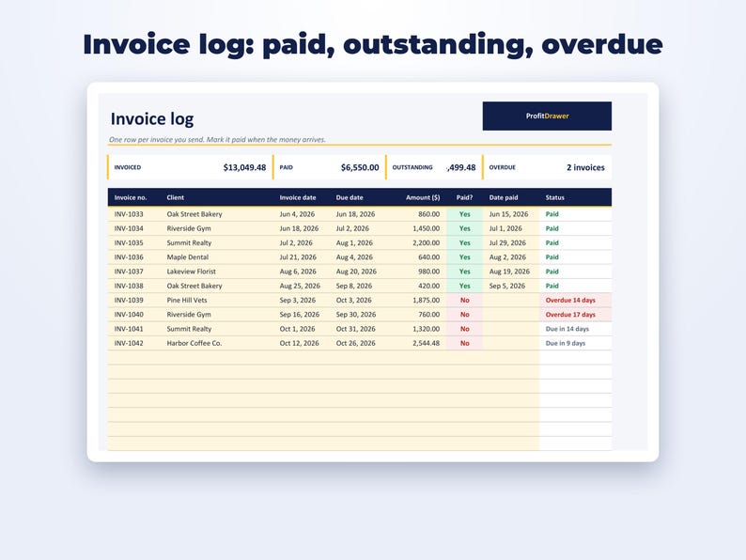Click the Invoiced total $13,049.48

[x=244, y=167]
